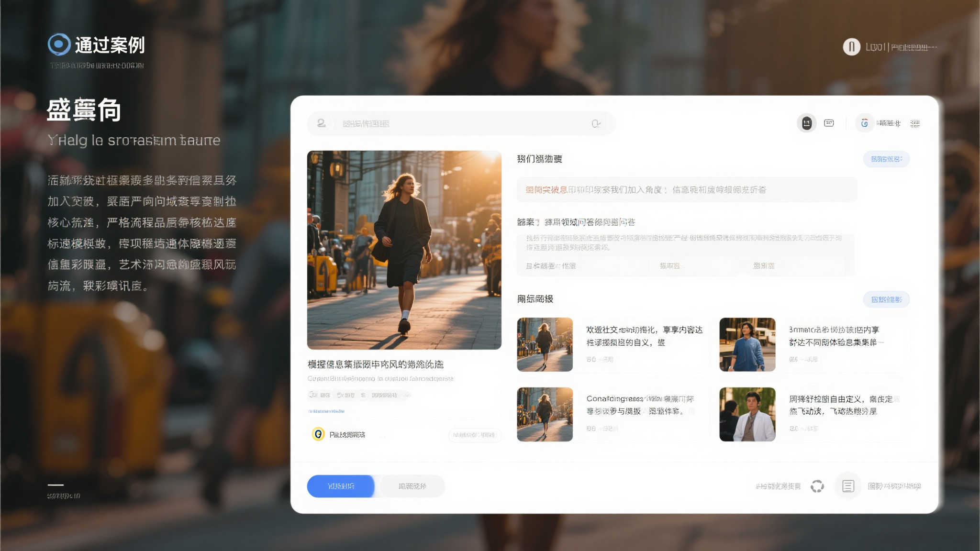
Task: Open the document list icon at bottom right
Action: (847, 486)
